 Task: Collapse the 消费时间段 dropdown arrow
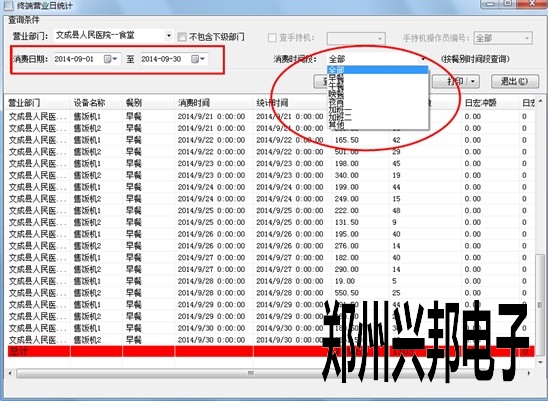423,59
